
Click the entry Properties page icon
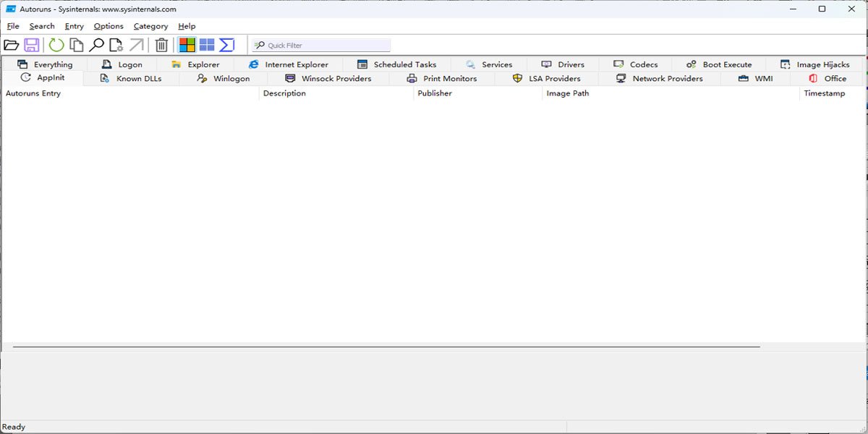pos(116,45)
